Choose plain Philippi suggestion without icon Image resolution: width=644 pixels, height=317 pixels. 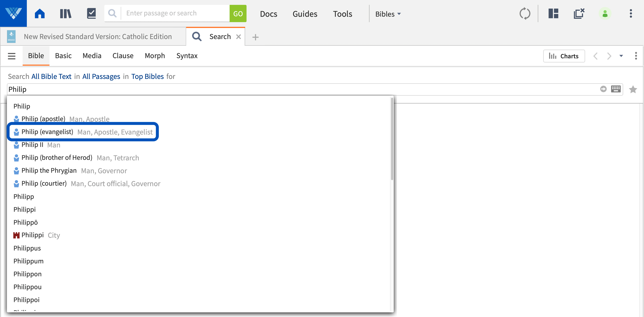24,209
